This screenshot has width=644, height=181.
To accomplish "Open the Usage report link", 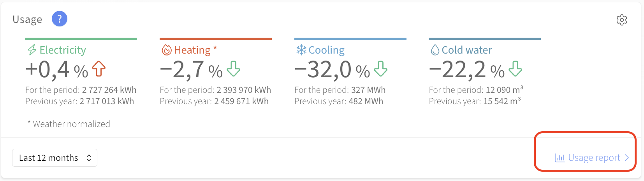I will pyautogui.click(x=594, y=158).
